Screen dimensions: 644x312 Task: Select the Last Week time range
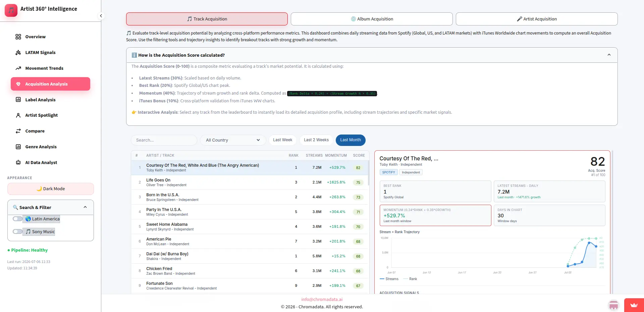pos(282,140)
